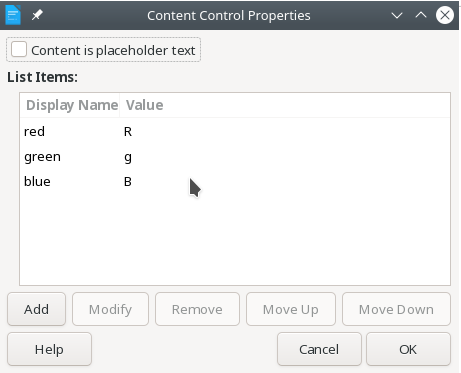The width and height of the screenshot is (461, 373).
Task: Click the Display Name column header
Action: [72, 105]
